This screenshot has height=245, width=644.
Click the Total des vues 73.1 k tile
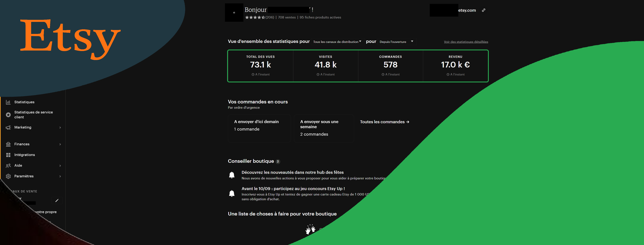(260, 66)
